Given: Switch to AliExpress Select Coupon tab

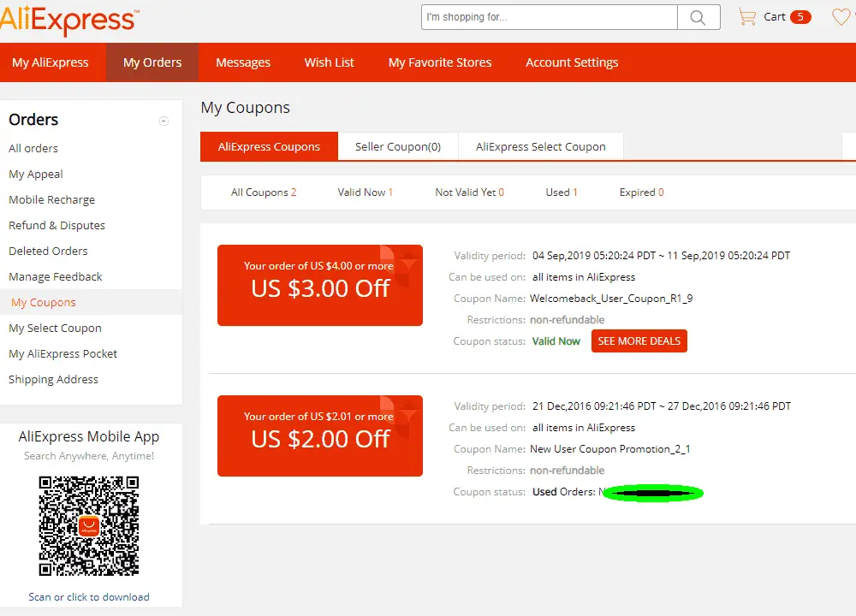Looking at the screenshot, I should click(x=540, y=146).
